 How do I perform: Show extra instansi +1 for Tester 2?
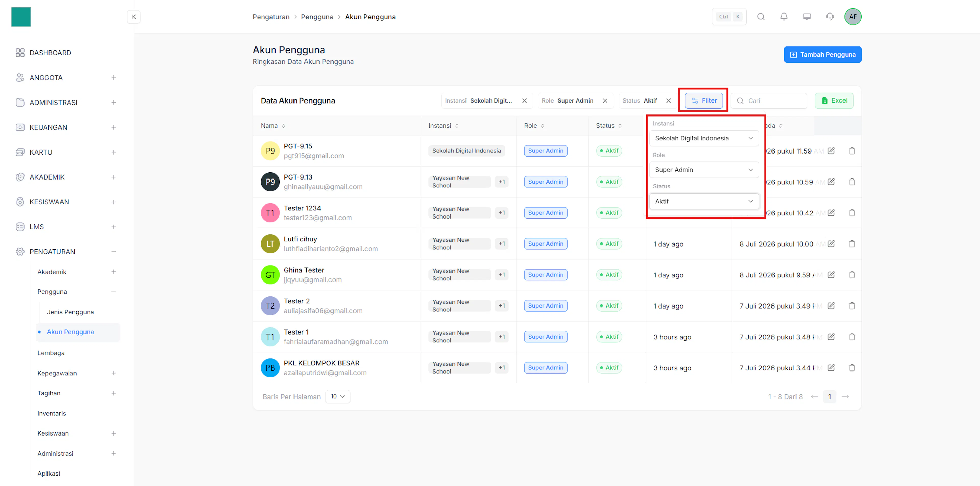(x=502, y=305)
